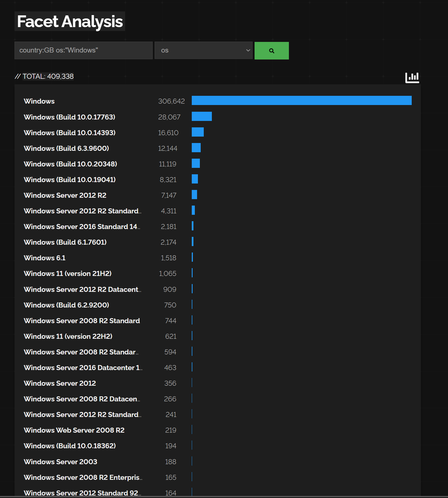Click the green search button
The image size is (448, 498).
pos(272,51)
